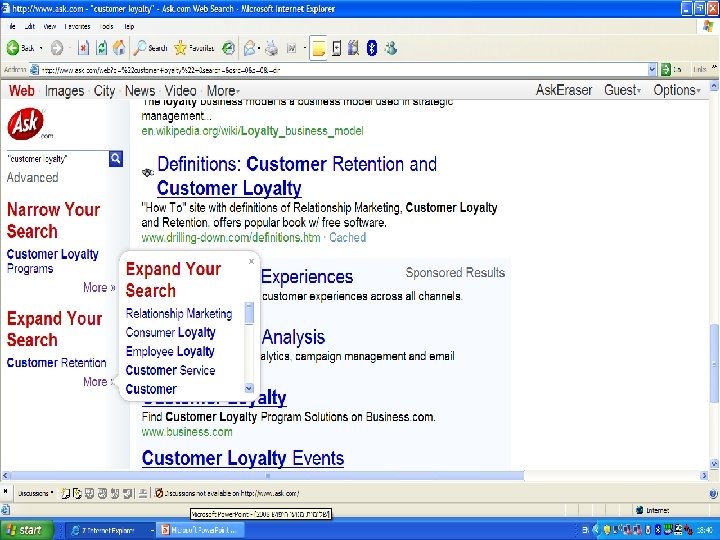Click the Windows start button
The image size is (720, 540).
pyautogui.click(x=27, y=530)
